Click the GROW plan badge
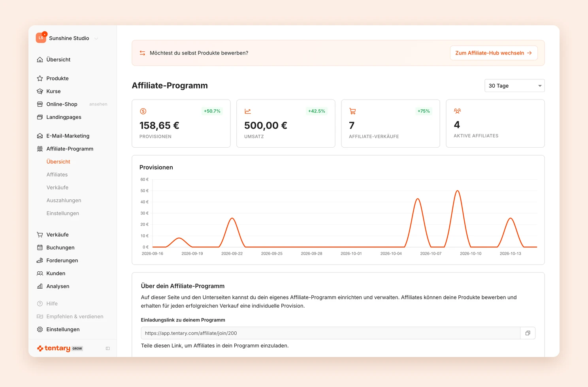Image resolution: width=588 pixels, height=387 pixels. 77,349
